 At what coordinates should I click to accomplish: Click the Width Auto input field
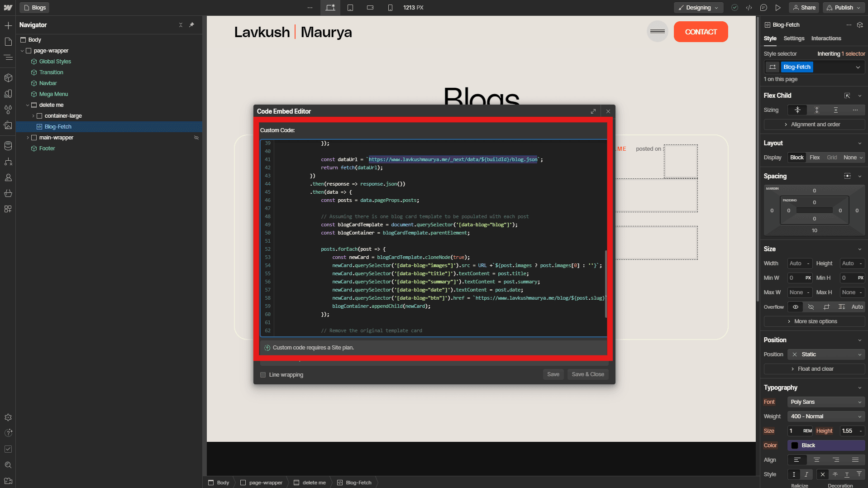[800, 263]
